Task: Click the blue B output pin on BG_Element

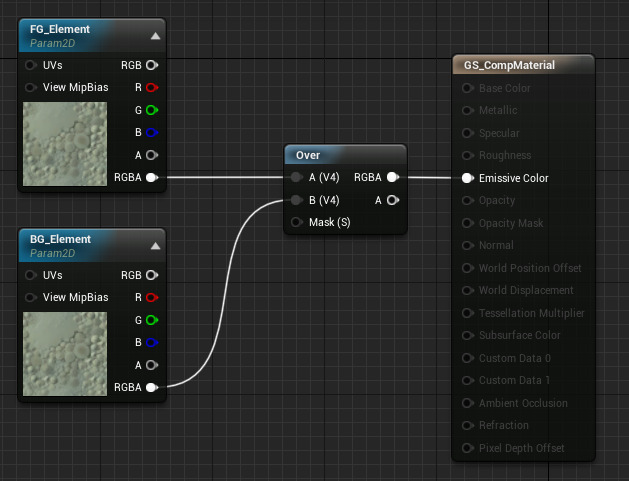Action: [151, 342]
